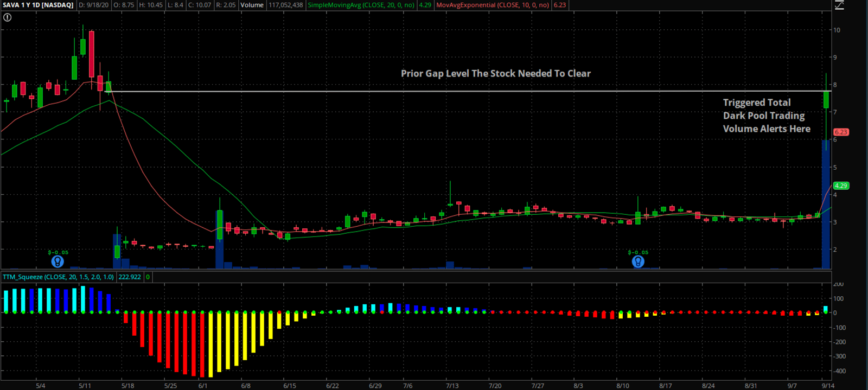Click the 7/27 date on the time axis
The width and height of the screenshot is (868, 390).
coord(538,386)
